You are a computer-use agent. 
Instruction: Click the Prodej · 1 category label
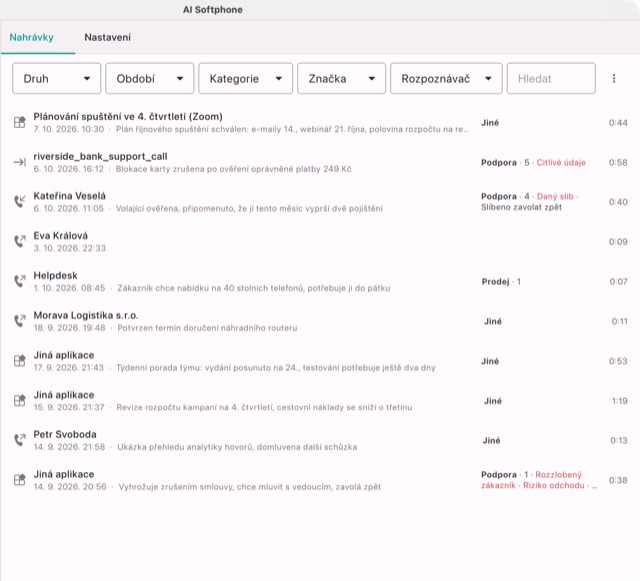click(501, 281)
